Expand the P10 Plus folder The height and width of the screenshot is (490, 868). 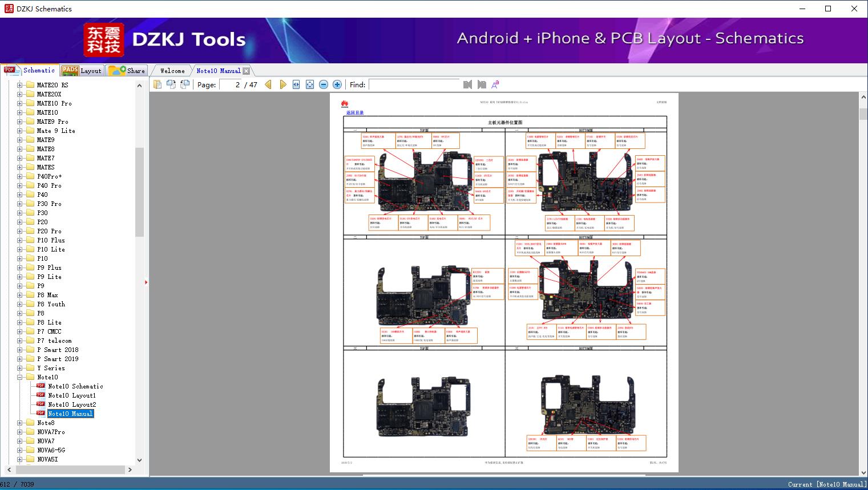pyautogui.click(x=20, y=240)
